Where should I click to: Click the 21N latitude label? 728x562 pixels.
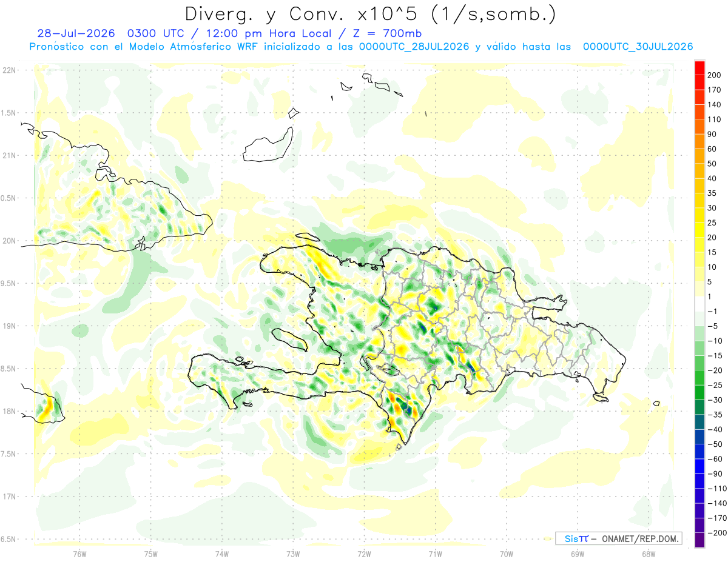[x=8, y=156]
